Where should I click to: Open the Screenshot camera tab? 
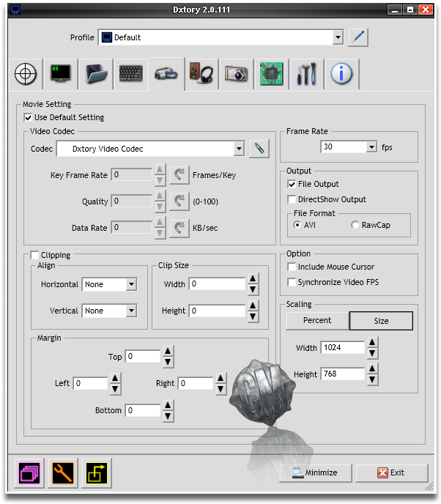236,74
